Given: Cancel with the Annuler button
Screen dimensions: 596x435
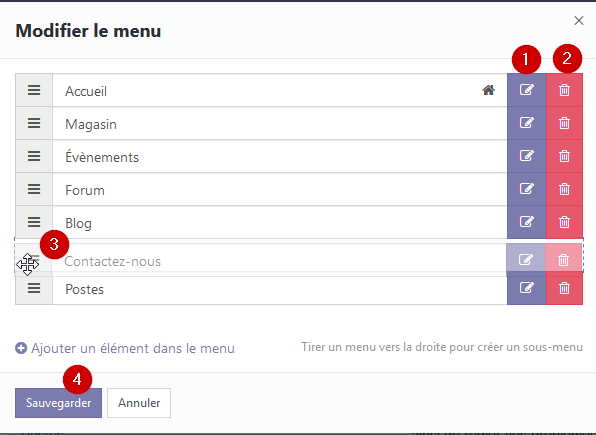Looking at the screenshot, I should click(139, 403).
